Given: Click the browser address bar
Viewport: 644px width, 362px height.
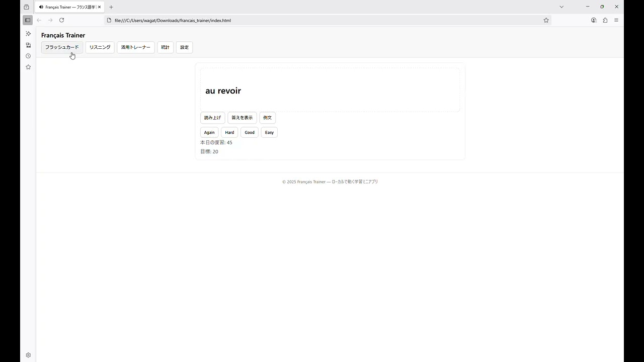Looking at the screenshot, I should [x=327, y=20].
